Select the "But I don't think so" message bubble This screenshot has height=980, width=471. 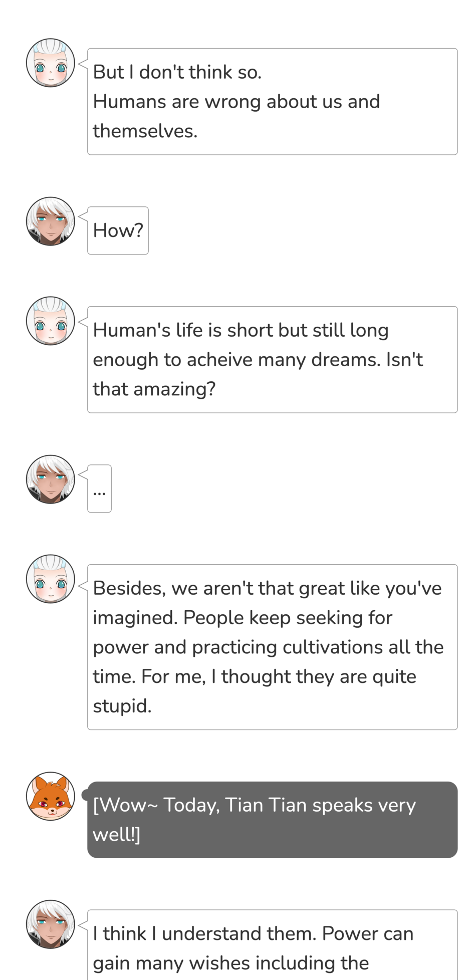[272, 101]
